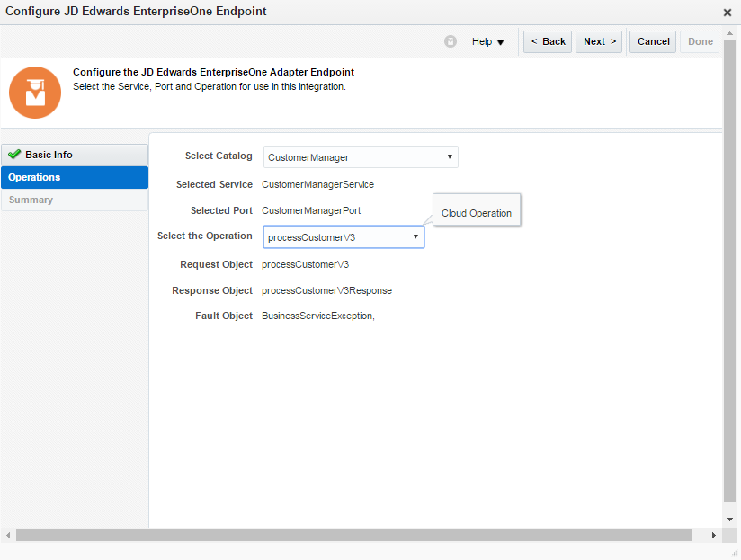This screenshot has width=741, height=560.
Task: Expand the Select Catalog dropdown
Action: (x=361, y=157)
